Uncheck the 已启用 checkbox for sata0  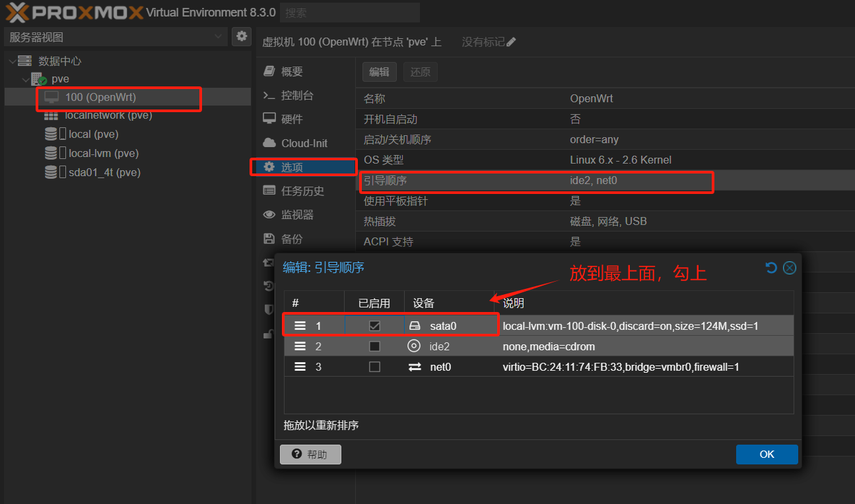tap(374, 326)
